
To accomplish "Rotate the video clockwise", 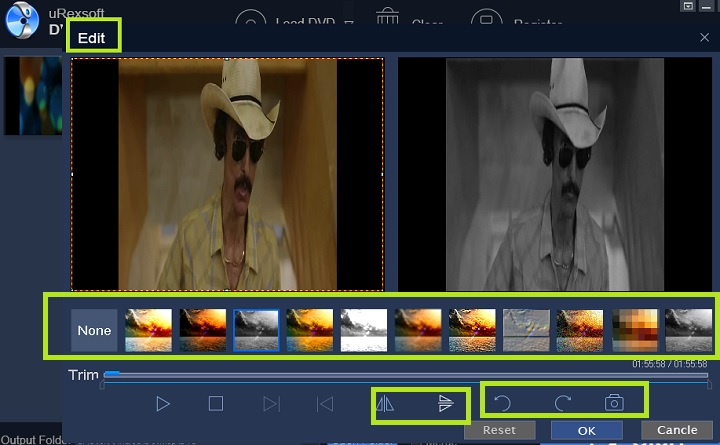I will pyautogui.click(x=562, y=403).
